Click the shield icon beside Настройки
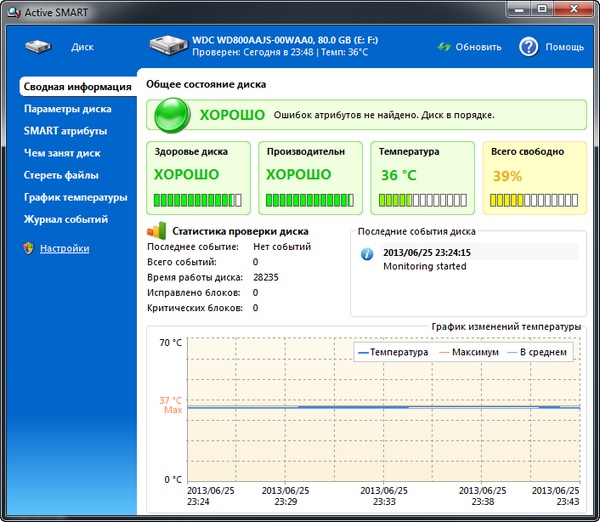The image size is (600, 522). tap(28, 248)
